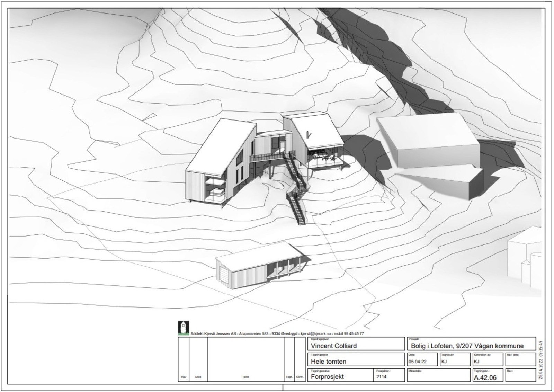The width and height of the screenshot is (554, 392).
Task: Select the client name 'Vincent Colliard'
Action: click(333, 346)
